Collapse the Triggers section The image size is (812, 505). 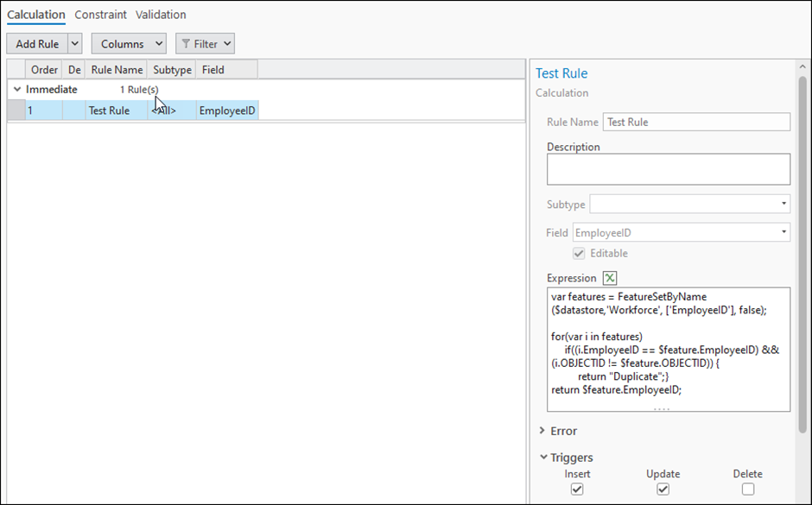tap(542, 458)
